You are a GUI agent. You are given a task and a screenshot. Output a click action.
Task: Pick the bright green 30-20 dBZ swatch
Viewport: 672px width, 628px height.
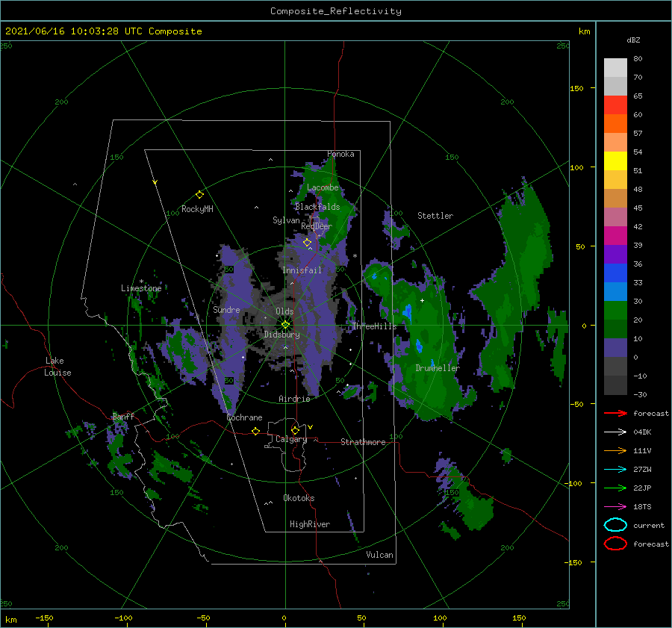point(615,311)
